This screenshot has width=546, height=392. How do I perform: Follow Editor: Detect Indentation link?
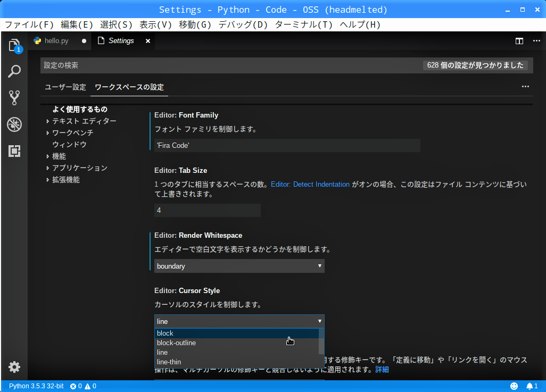pyautogui.click(x=310, y=185)
